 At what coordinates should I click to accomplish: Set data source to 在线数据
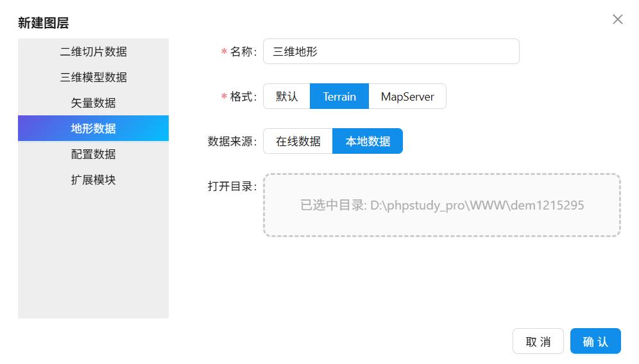[x=298, y=141]
